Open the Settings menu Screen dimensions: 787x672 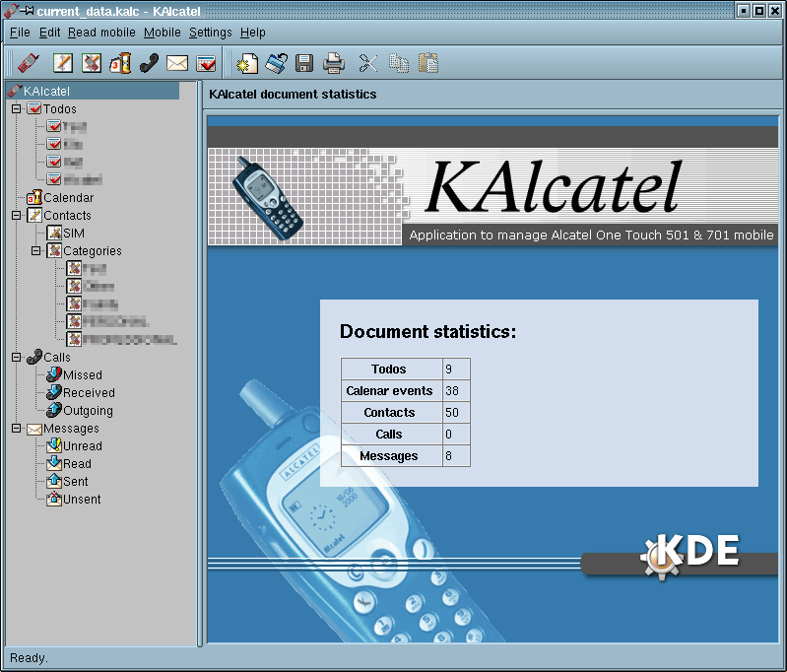pos(211,33)
